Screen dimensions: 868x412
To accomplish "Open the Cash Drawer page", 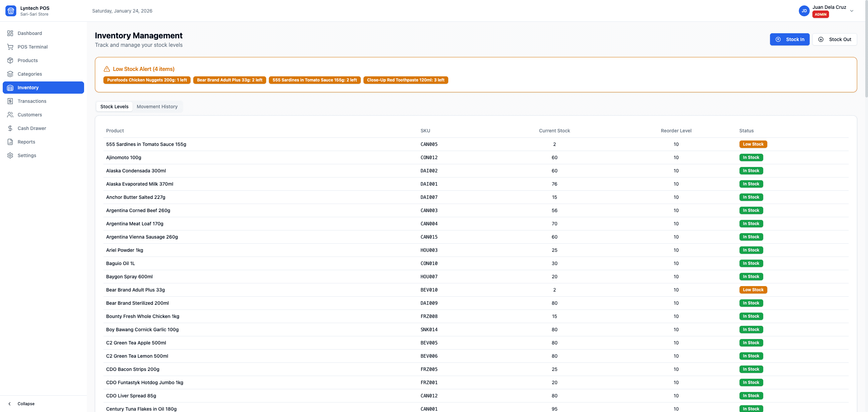I will tap(43, 128).
